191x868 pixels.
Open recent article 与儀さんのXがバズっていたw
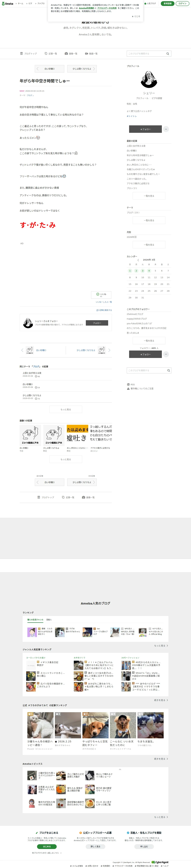pyautogui.click(x=141, y=169)
